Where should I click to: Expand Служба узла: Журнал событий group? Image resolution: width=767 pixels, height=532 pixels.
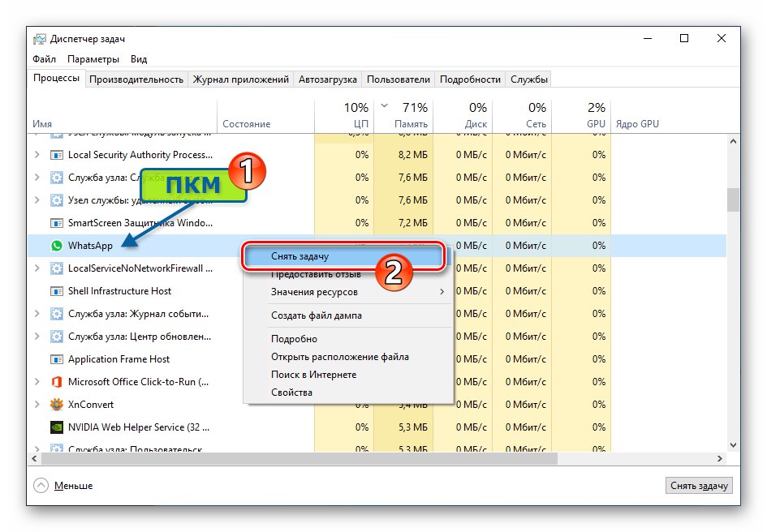(37, 314)
